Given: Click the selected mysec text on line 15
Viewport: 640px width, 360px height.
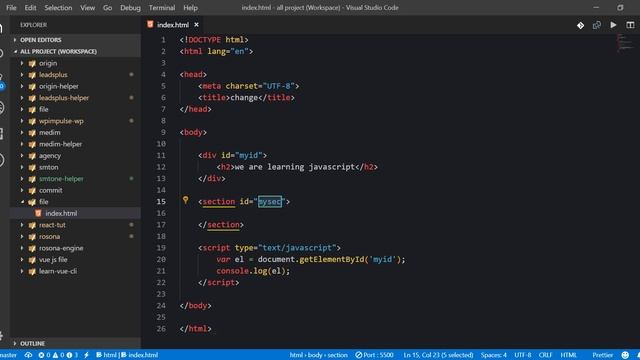Looking at the screenshot, I should (269, 202).
